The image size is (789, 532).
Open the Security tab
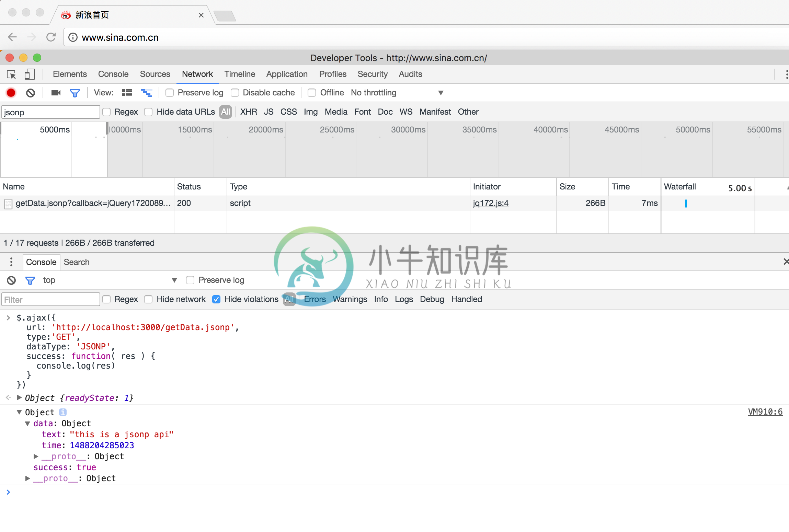[373, 74]
